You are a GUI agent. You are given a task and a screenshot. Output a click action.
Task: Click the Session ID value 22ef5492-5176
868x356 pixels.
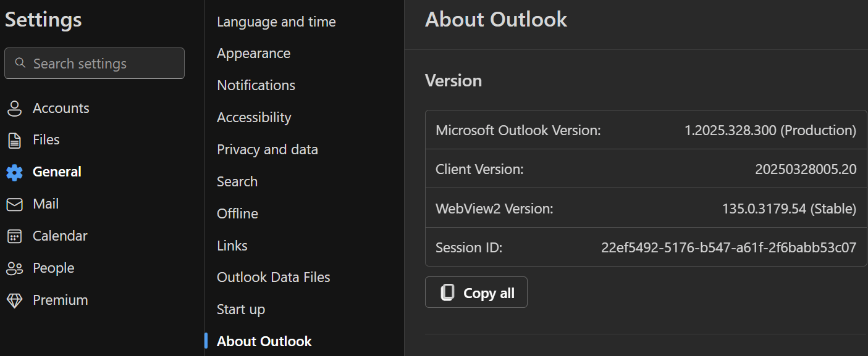(729, 247)
